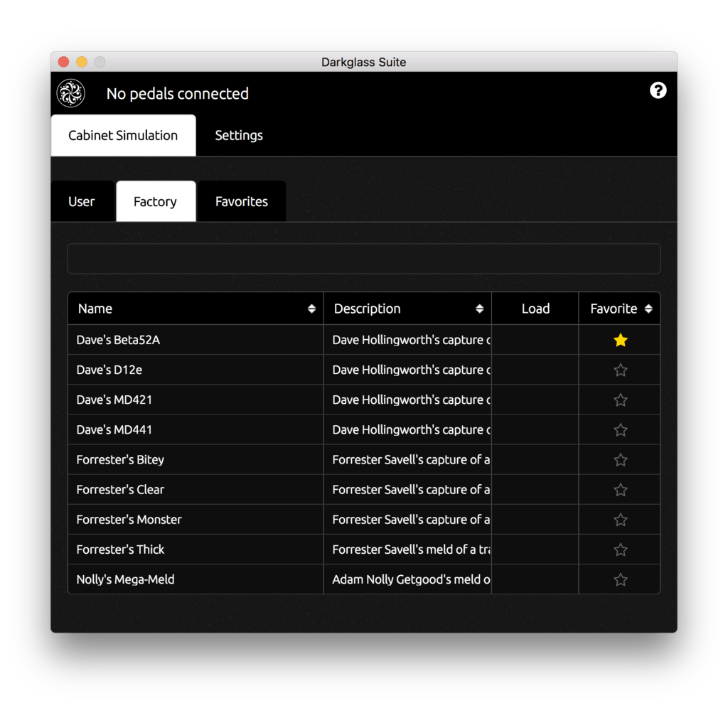This screenshot has height=728, width=728.
Task: Sort by Favorite column arrows
Action: click(648, 309)
